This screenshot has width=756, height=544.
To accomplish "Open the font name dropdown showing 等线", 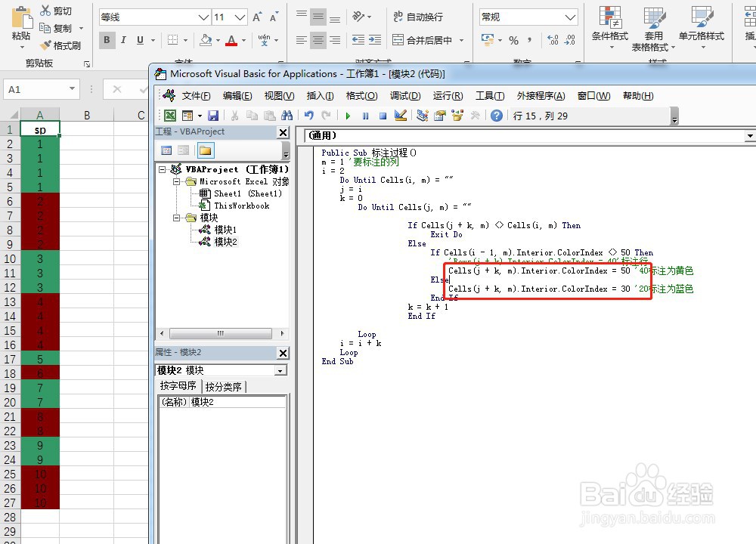I will [203, 17].
